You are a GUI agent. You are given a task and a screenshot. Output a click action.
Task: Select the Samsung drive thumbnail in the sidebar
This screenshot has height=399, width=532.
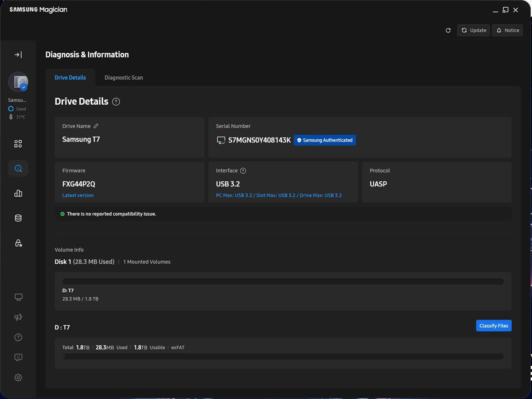point(18,82)
